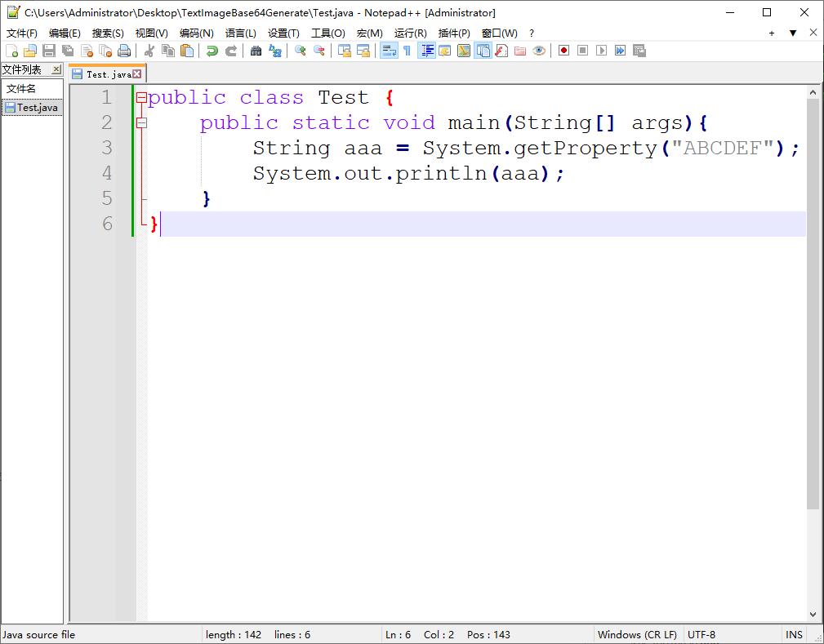This screenshot has height=644, width=824.
Task: Select Test.java in the file list panel
Action: 37,108
